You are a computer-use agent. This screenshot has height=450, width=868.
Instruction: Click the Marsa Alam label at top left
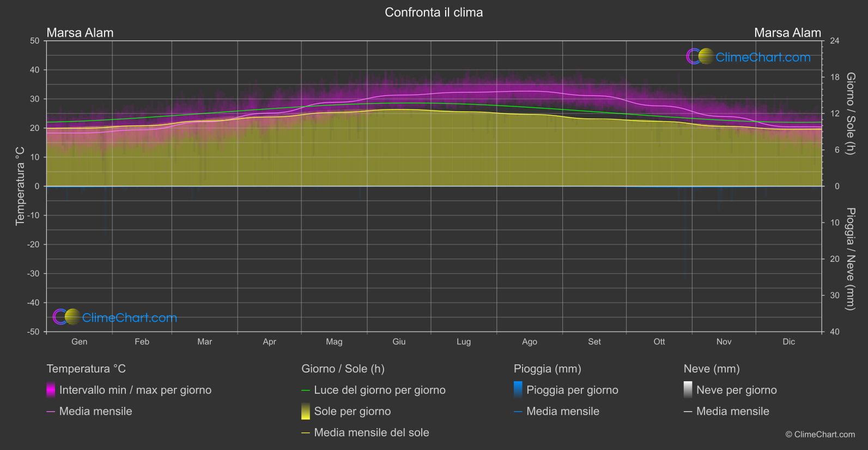80,33
